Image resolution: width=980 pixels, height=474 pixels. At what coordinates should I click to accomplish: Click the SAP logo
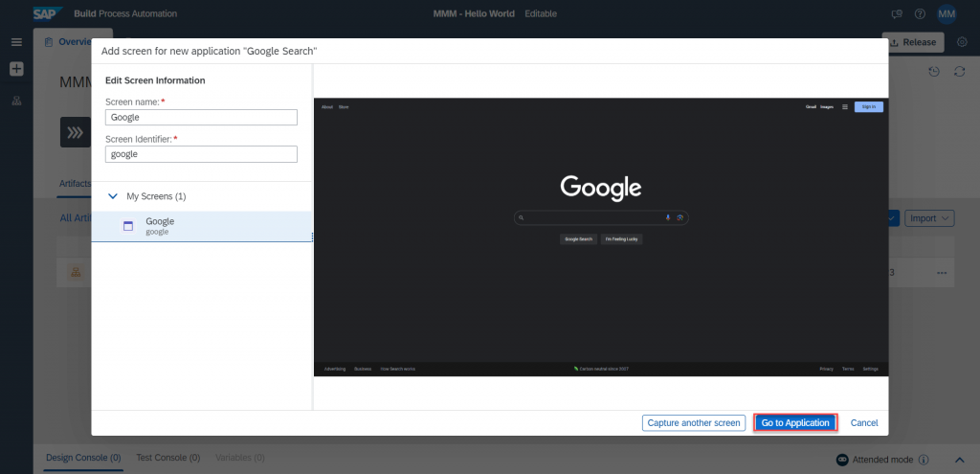48,13
